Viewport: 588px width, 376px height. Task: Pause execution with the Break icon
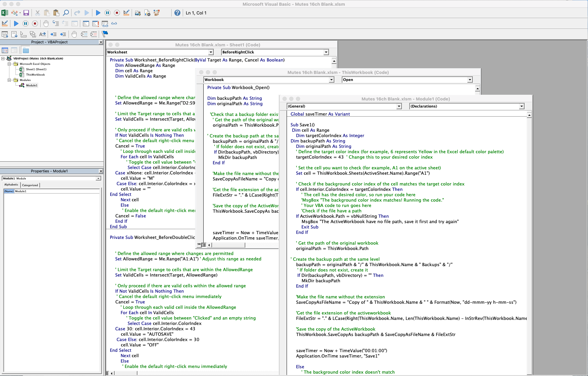[107, 13]
